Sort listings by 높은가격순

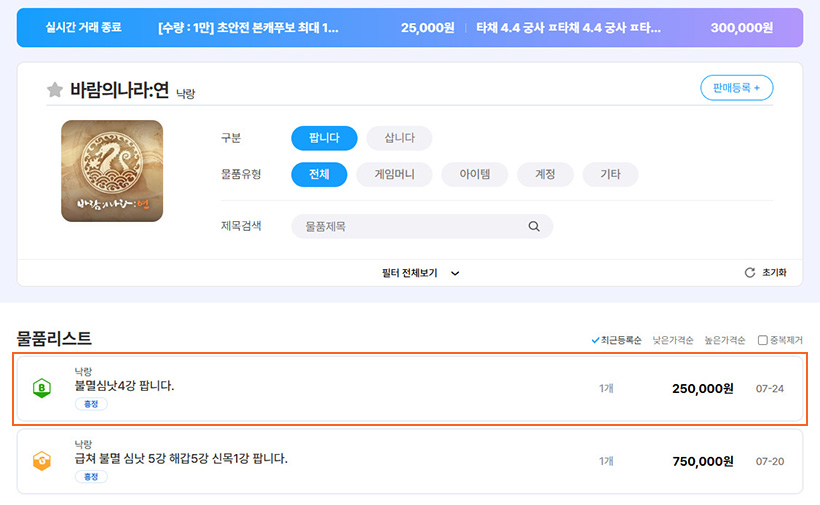point(725,340)
